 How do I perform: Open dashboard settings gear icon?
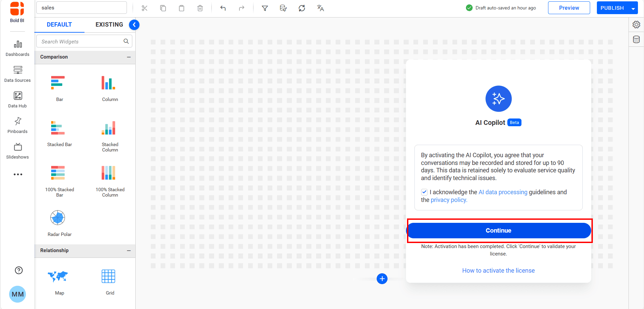pyautogui.click(x=636, y=25)
